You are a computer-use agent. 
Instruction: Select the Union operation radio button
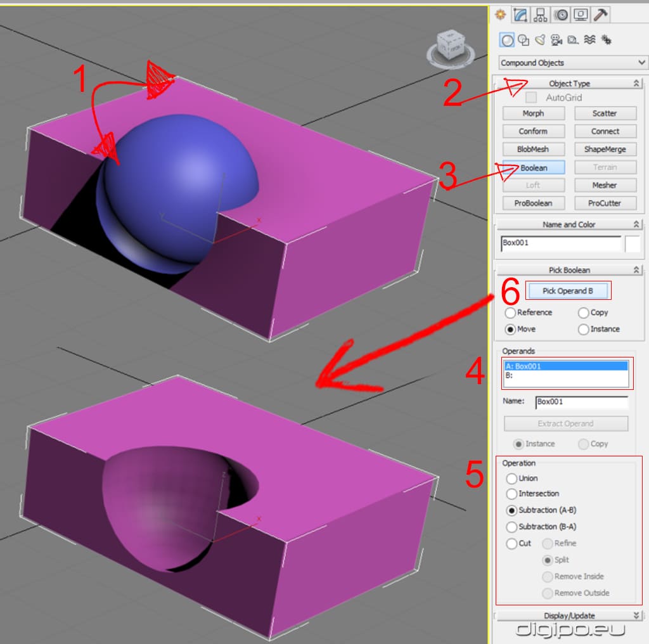click(x=511, y=479)
